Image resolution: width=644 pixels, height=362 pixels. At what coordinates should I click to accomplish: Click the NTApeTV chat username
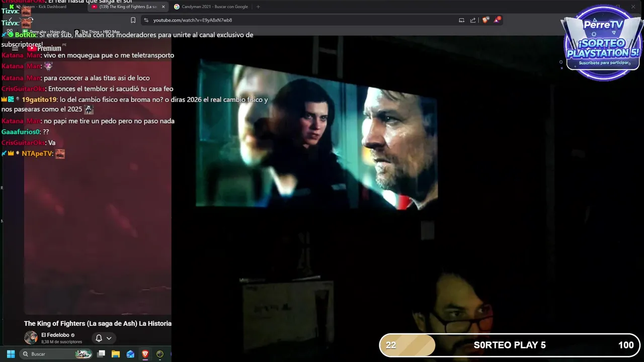[37, 153]
